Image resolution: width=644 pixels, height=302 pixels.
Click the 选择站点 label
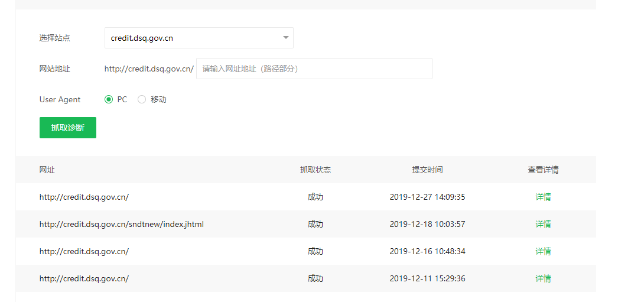pyautogui.click(x=54, y=38)
